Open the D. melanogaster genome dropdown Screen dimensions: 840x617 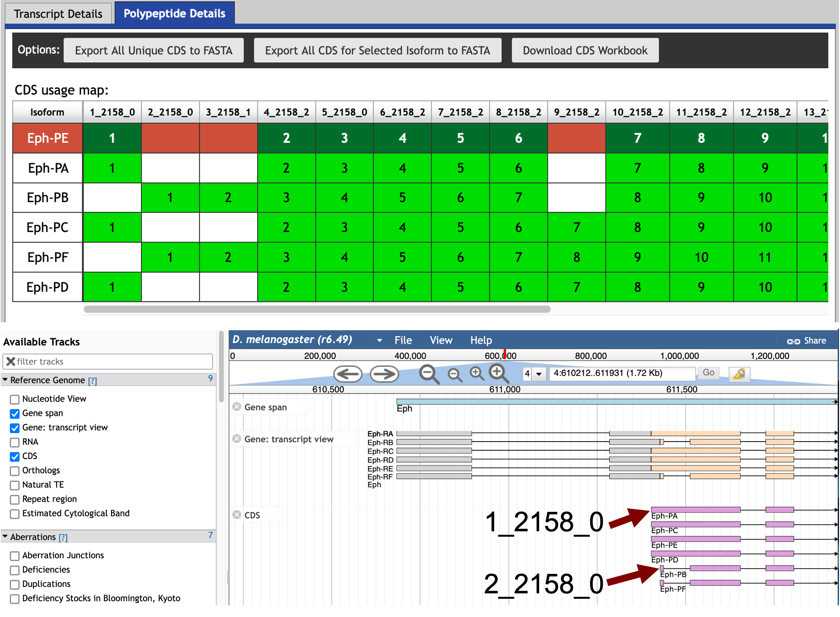pyautogui.click(x=380, y=340)
